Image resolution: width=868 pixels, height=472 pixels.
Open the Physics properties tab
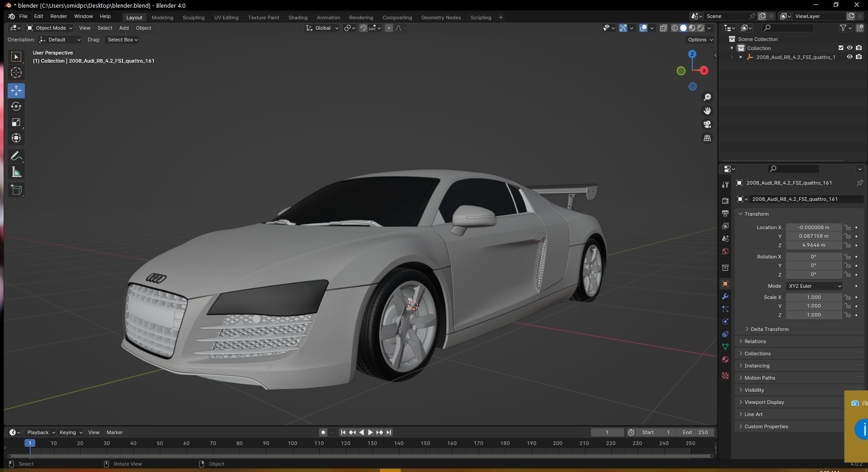click(x=725, y=322)
